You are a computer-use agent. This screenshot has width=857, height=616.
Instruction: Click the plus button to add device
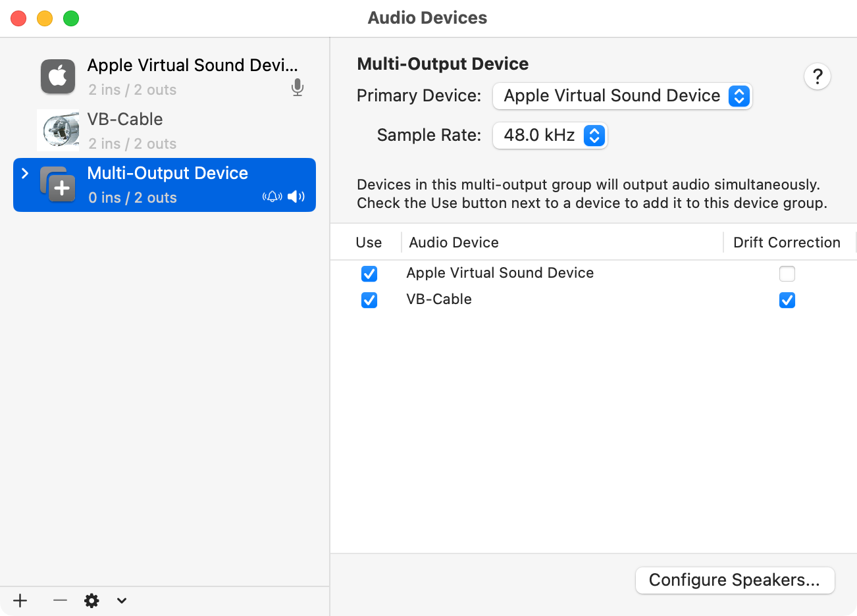pos(20,600)
